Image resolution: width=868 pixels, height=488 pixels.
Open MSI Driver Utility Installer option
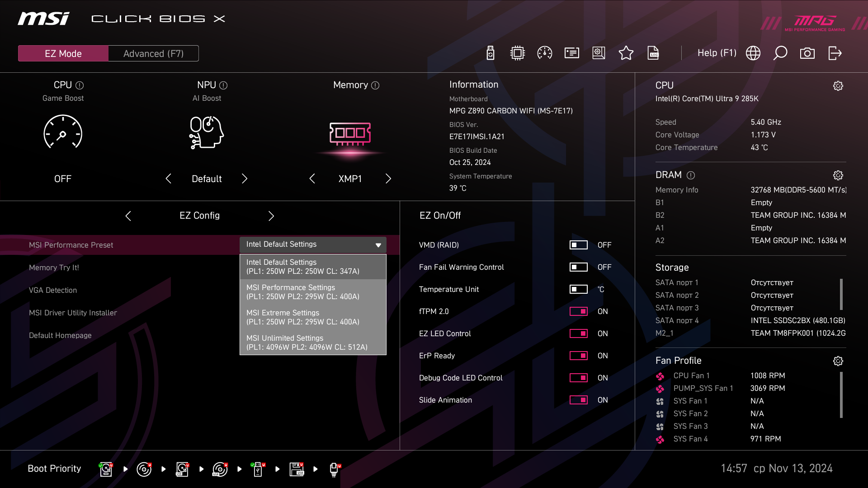pyautogui.click(x=73, y=313)
